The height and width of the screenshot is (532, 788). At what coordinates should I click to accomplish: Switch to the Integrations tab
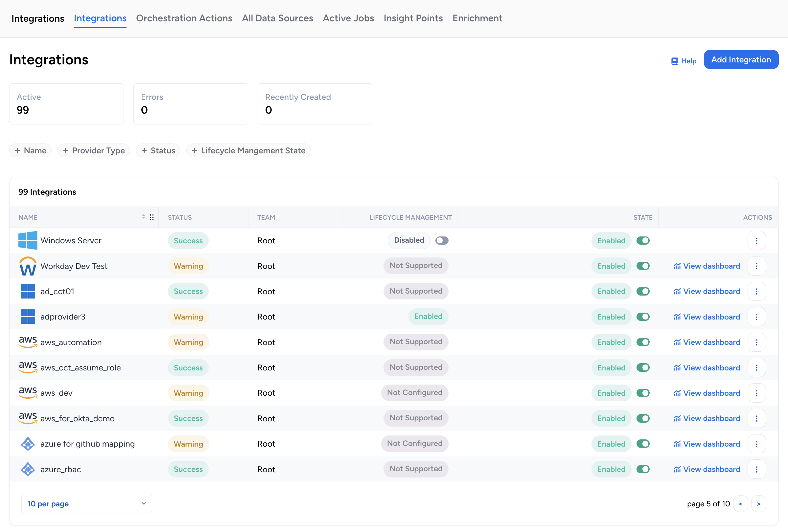(100, 18)
